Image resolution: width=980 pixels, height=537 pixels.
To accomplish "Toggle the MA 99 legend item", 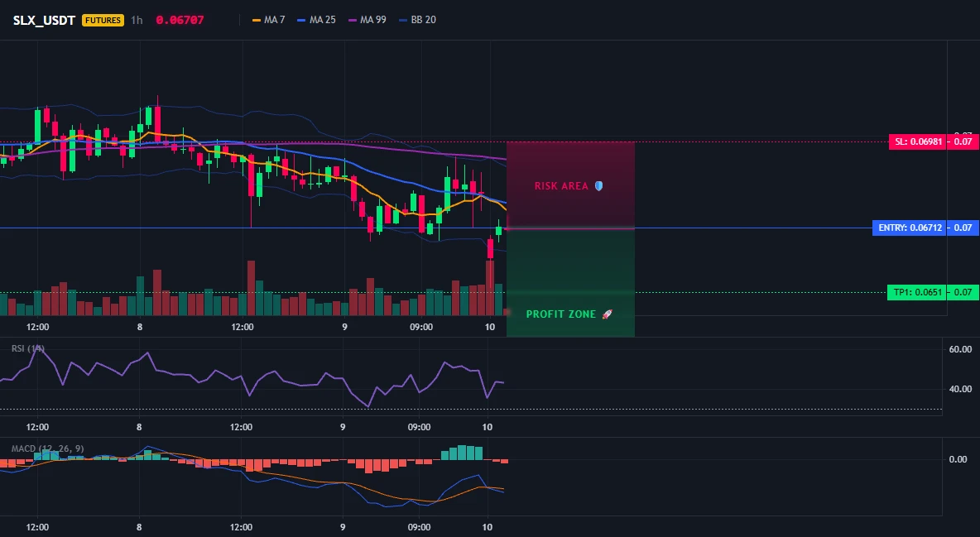I will (367, 20).
